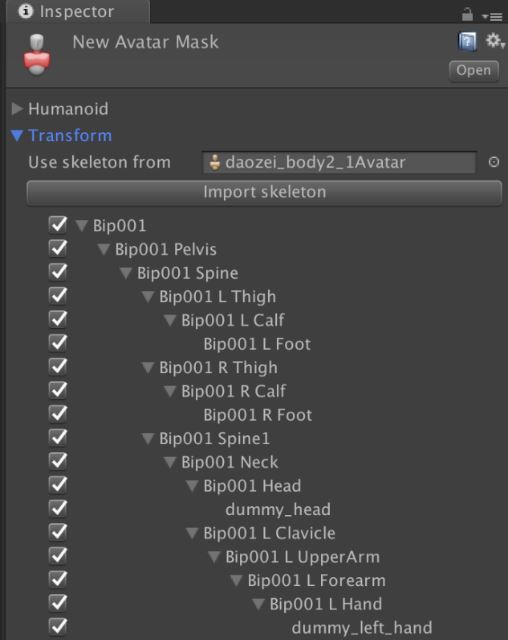This screenshot has width=508, height=640.
Task: Open the gear settings menu
Action: pos(495,41)
